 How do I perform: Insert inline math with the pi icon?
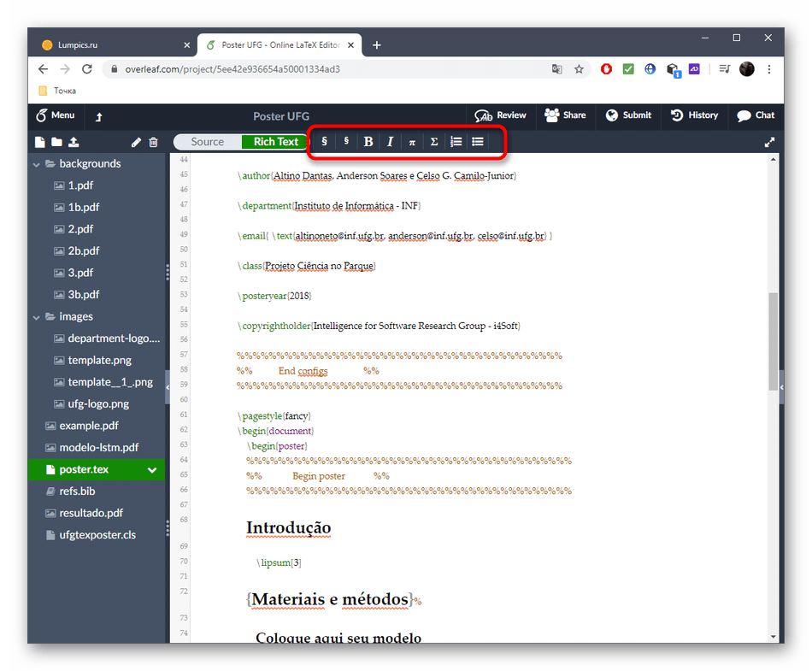point(412,142)
